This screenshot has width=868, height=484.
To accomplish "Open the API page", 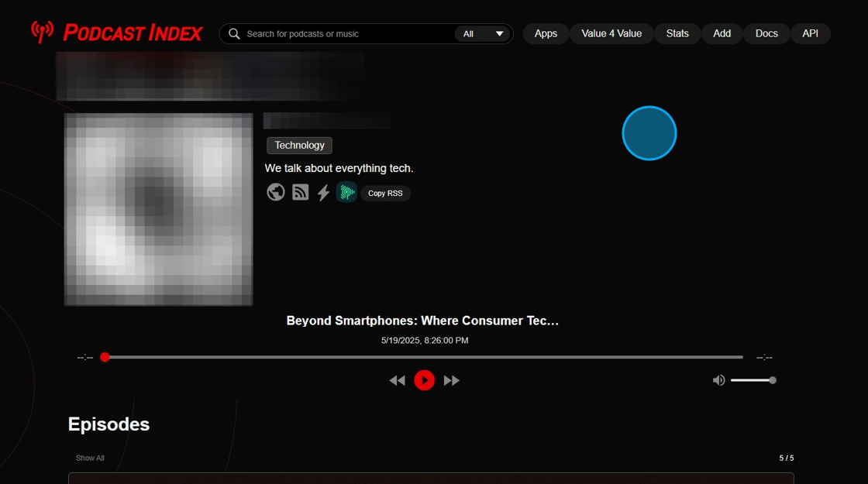I will point(811,33).
